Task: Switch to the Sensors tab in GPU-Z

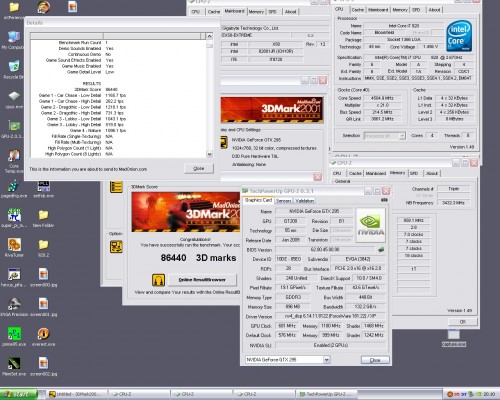Action: pyautogui.click(x=284, y=201)
